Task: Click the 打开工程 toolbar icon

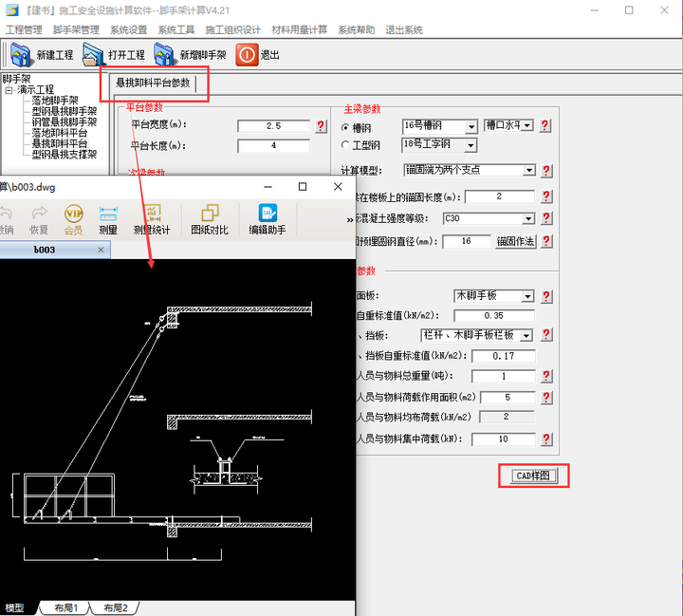Action: click(x=92, y=55)
